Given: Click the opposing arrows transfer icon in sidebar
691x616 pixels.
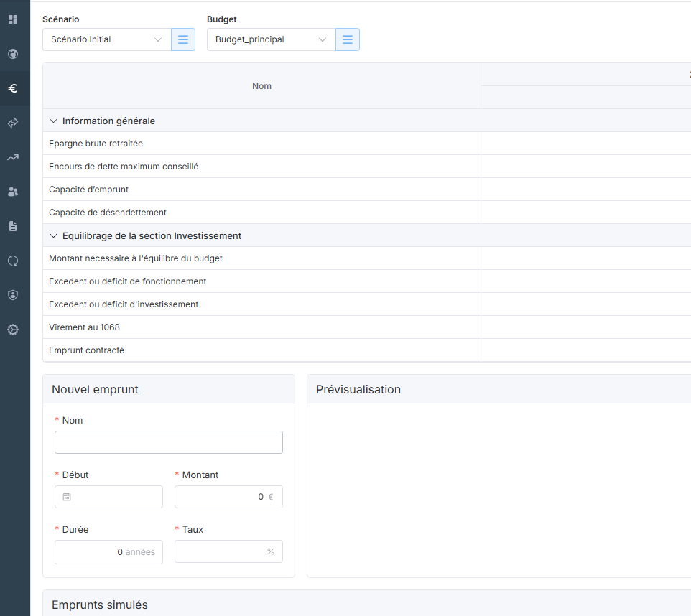Looking at the screenshot, I should point(13,123).
